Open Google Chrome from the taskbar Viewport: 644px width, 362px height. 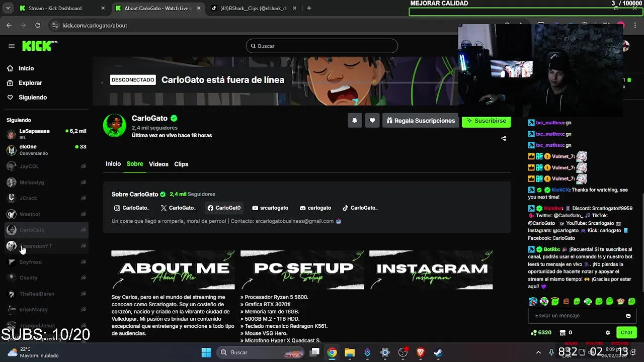tap(332, 352)
